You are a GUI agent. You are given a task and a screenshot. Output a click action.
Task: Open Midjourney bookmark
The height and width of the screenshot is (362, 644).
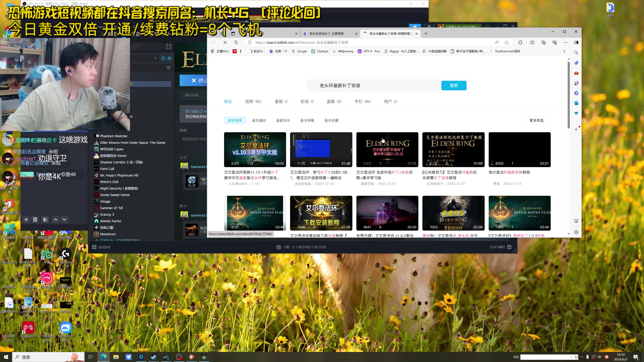(x=343, y=51)
